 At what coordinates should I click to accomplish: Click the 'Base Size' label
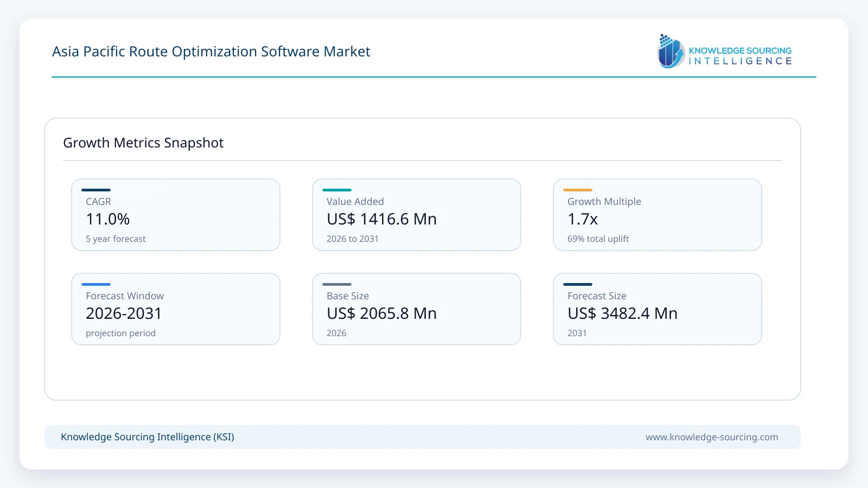pyautogui.click(x=348, y=296)
